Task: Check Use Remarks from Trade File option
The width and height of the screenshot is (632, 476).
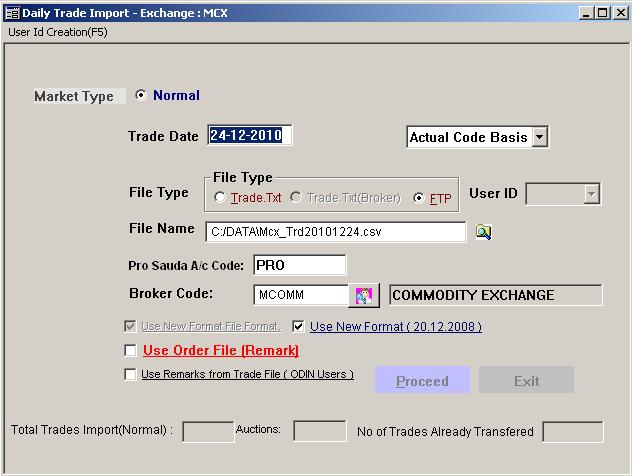Action: 130,375
